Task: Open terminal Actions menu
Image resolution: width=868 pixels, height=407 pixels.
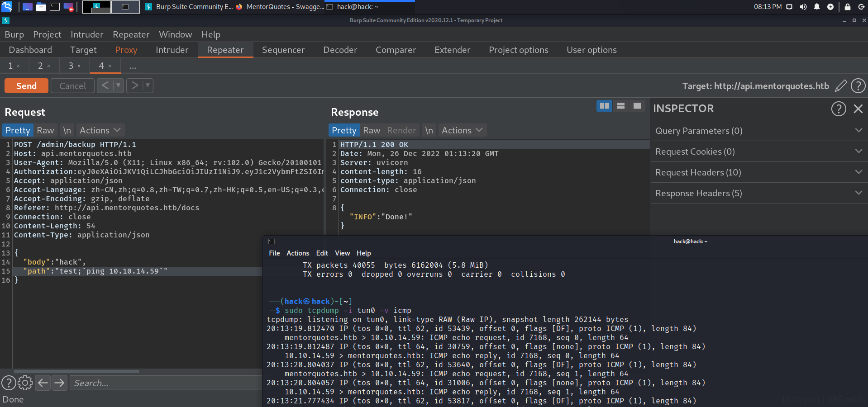Action: 298,253
